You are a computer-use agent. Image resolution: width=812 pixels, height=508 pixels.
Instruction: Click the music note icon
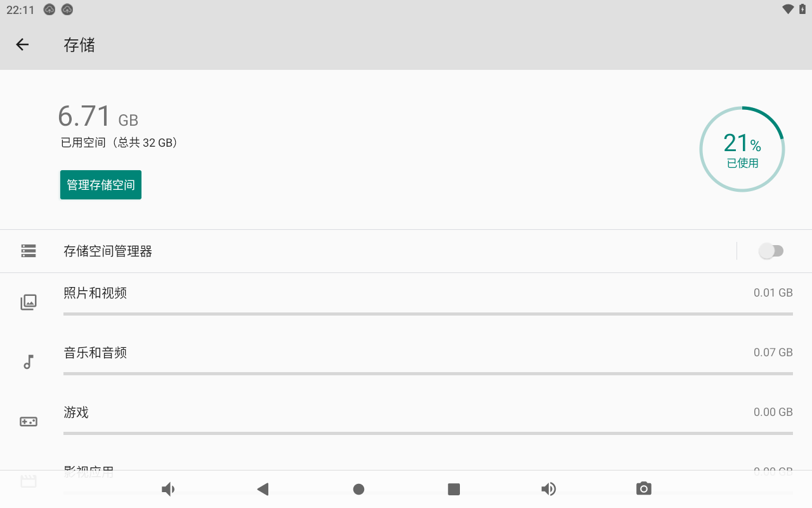(28, 362)
